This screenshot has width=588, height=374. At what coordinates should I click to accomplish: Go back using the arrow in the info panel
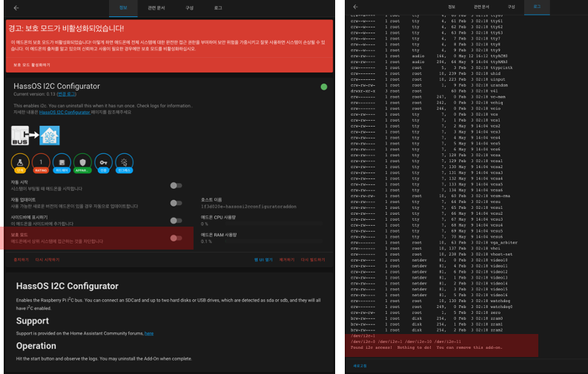(16, 8)
